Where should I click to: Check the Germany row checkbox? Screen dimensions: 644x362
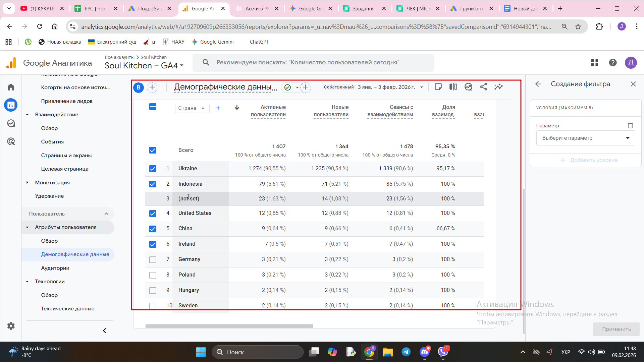click(153, 259)
